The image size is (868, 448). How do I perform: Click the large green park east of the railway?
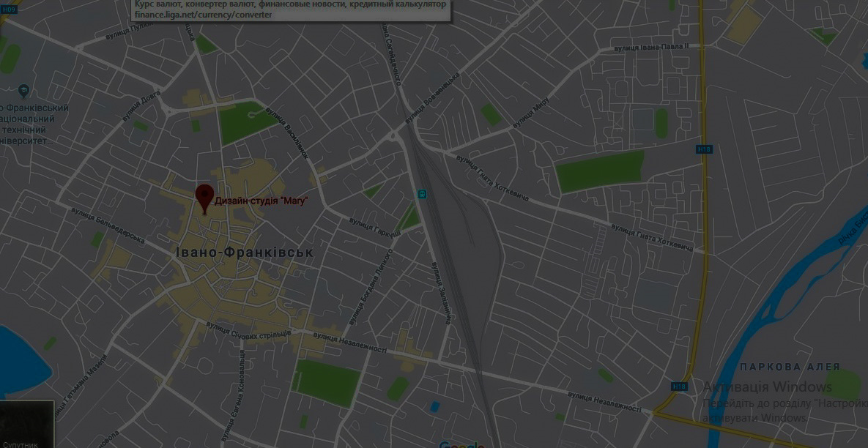(x=599, y=171)
